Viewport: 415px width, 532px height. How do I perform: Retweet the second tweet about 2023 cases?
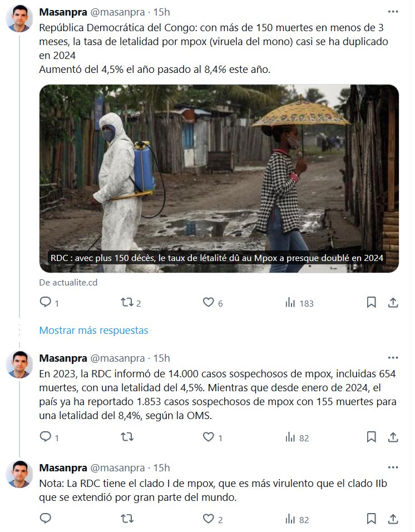[x=127, y=437]
